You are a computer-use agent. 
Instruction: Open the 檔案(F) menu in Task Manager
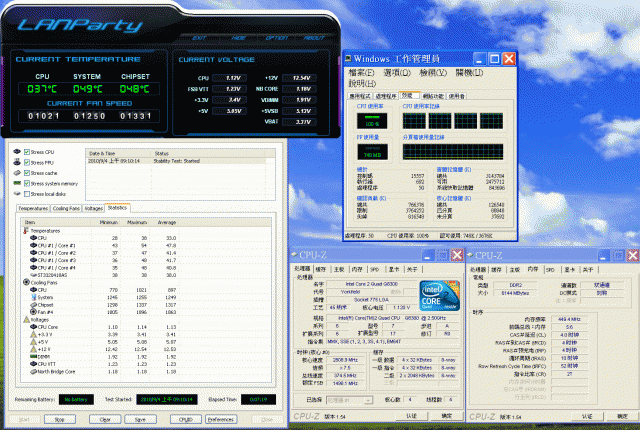click(361, 73)
